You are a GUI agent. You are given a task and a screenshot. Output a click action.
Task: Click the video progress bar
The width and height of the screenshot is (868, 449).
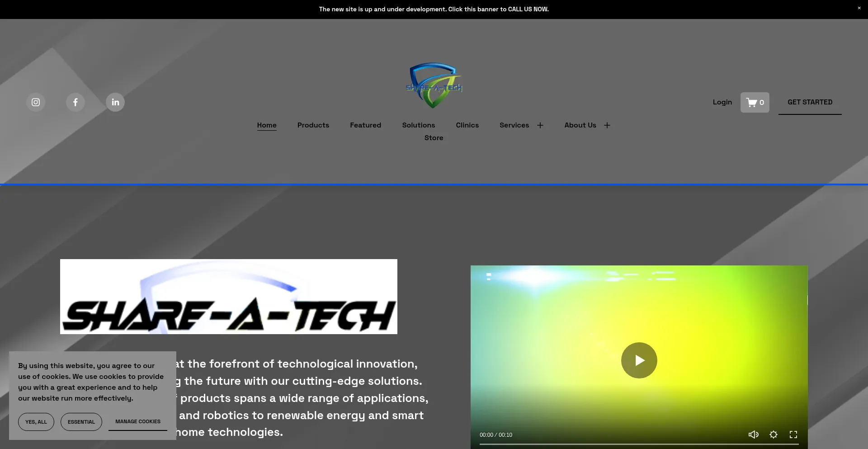(x=639, y=444)
